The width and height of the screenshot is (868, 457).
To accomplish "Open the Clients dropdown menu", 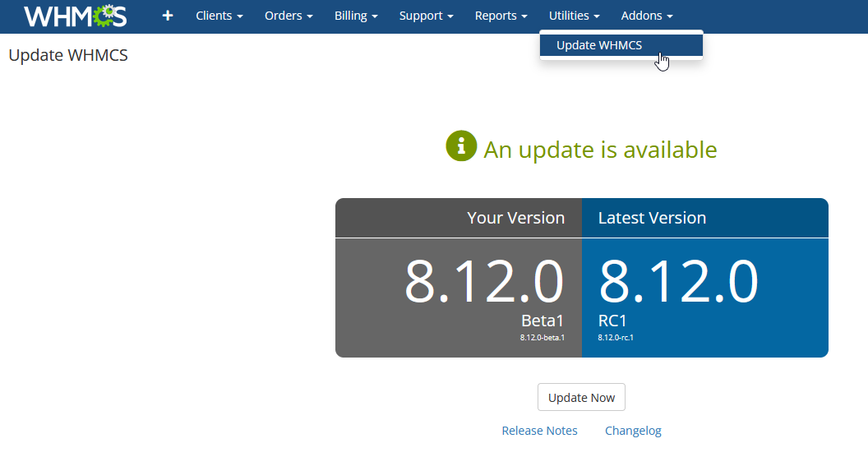I will click(x=219, y=16).
